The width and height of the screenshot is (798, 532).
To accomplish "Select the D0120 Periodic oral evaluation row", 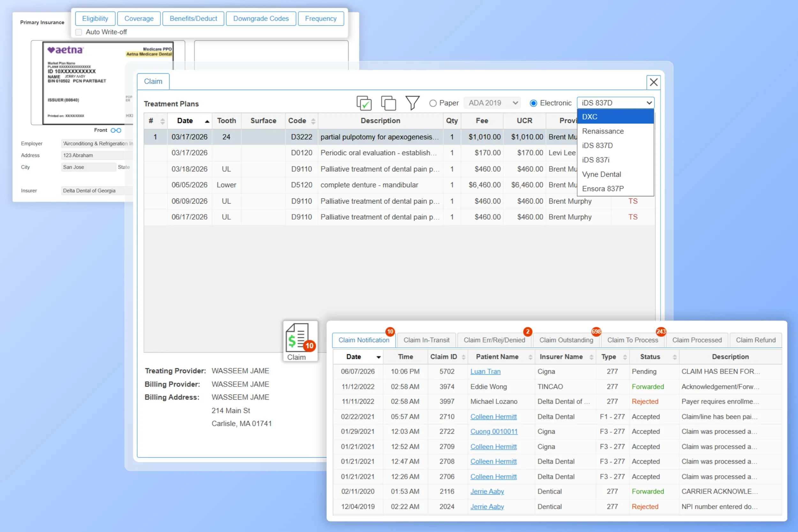I will click(360, 153).
